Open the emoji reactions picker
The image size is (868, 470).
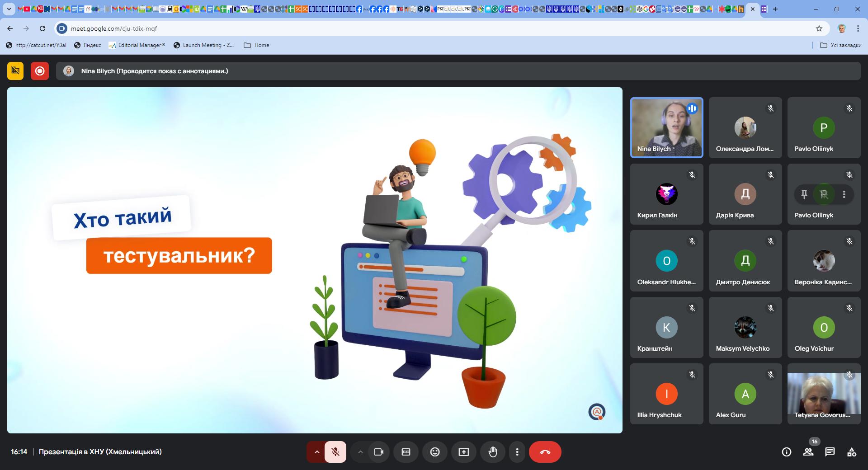pos(435,452)
